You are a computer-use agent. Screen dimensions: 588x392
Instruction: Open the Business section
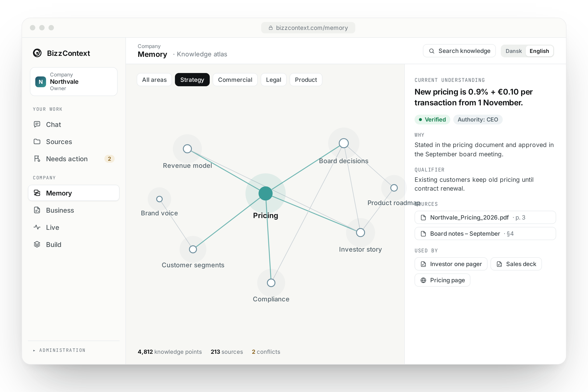pos(73,210)
